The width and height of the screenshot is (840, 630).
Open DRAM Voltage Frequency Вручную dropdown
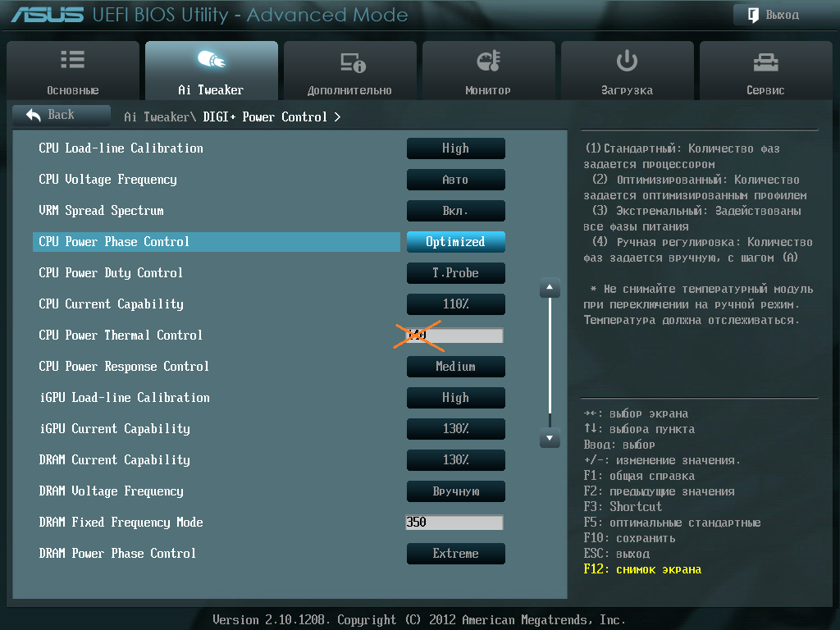(456, 491)
